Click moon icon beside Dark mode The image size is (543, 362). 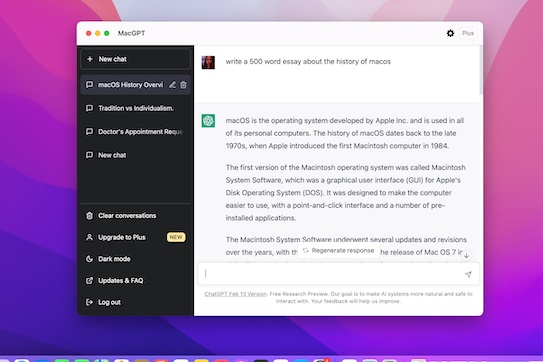pyautogui.click(x=89, y=259)
